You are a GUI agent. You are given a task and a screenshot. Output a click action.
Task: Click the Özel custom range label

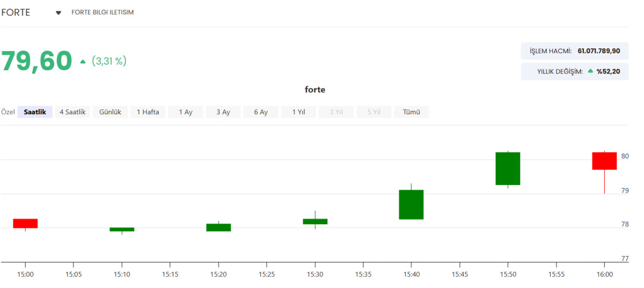tap(8, 112)
